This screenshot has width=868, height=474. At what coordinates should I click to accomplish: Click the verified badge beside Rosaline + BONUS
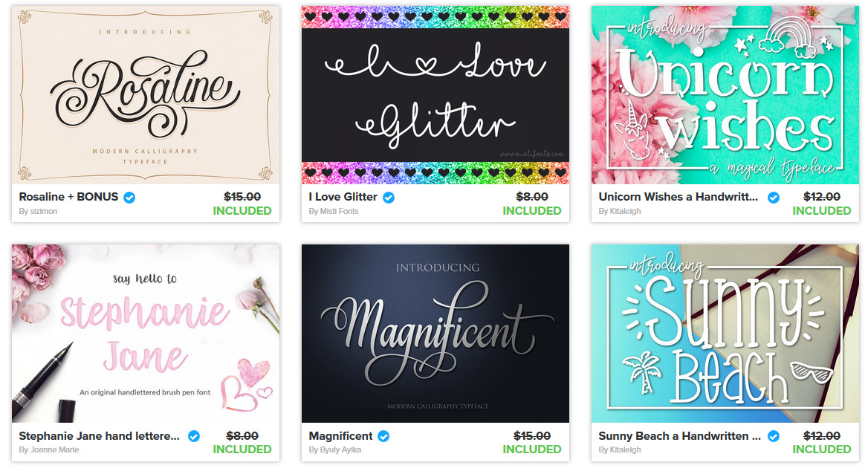click(129, 197)
